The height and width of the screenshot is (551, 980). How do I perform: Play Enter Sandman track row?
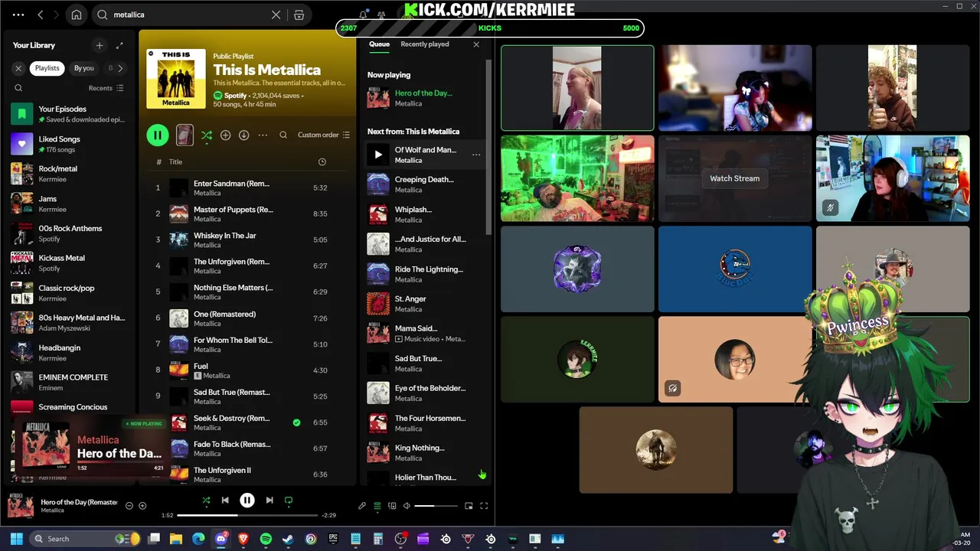click(x=247, y=187)
